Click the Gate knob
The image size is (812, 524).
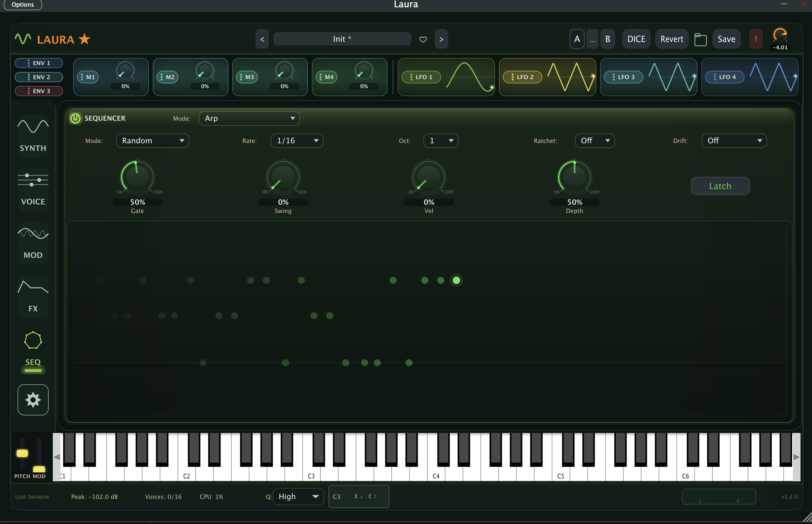(137, 177)
